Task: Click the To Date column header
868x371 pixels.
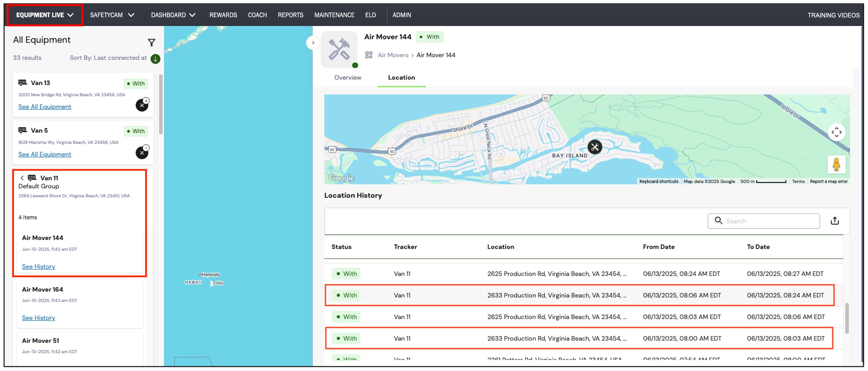Action: [x=758, y=247]
